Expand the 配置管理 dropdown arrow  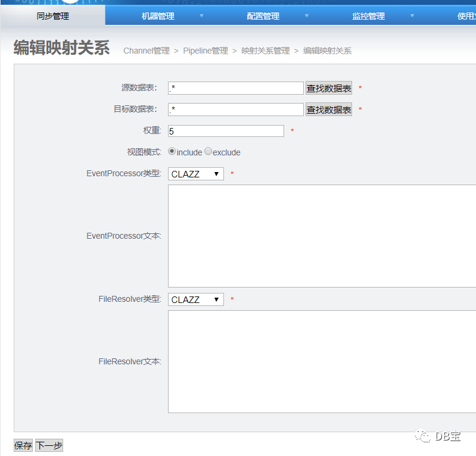coord(307,16)
